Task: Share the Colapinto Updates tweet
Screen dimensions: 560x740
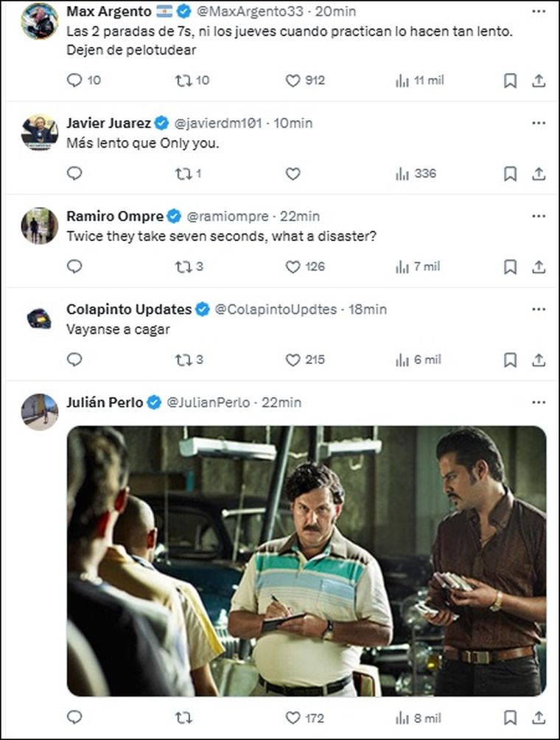Action: [539, 360]
